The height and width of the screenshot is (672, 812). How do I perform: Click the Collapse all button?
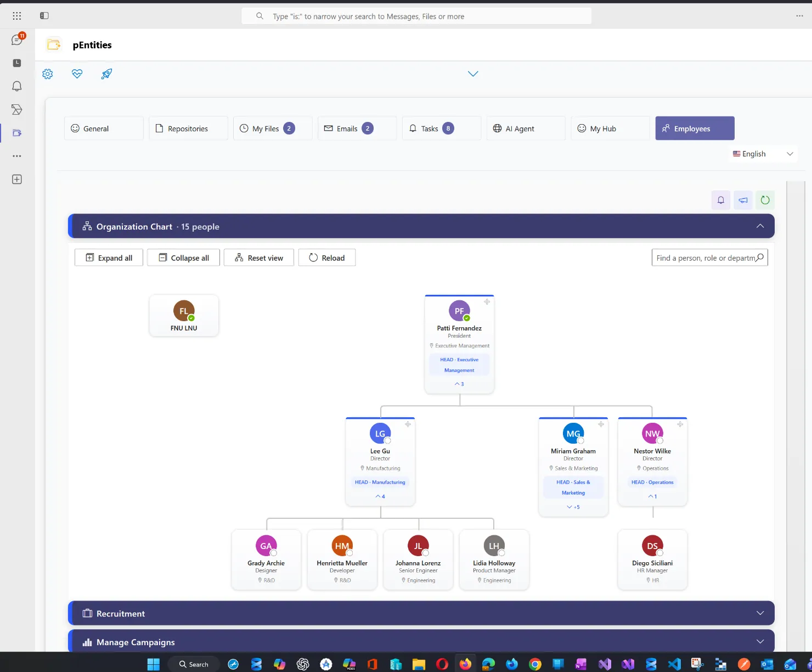pos(184,257)
